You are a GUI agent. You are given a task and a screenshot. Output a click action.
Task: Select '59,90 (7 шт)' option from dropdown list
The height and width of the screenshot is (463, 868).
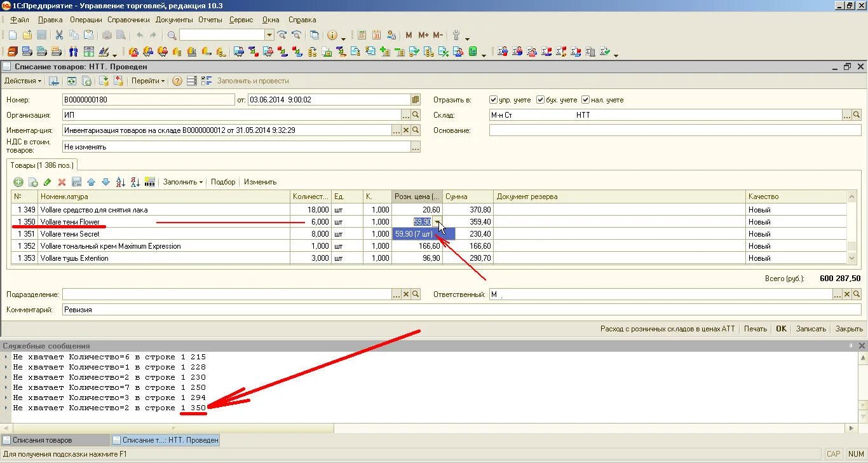pyautogui.click(x=423, y=234)
